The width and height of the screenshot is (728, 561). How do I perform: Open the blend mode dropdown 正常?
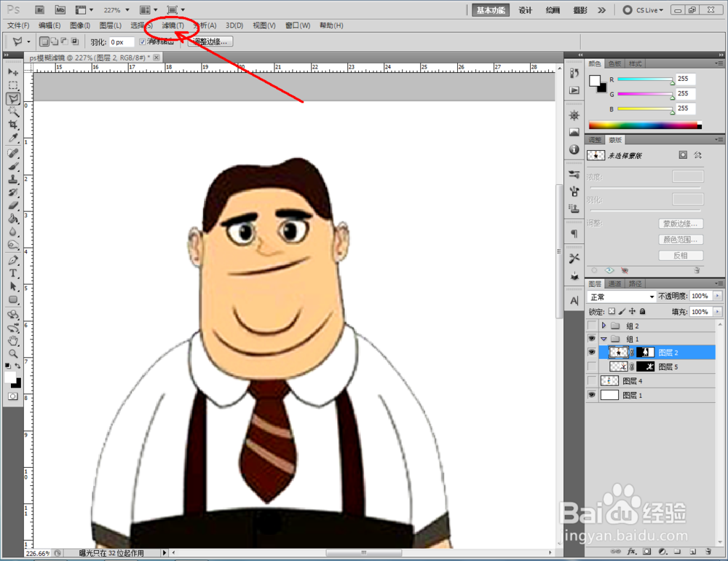622,297
